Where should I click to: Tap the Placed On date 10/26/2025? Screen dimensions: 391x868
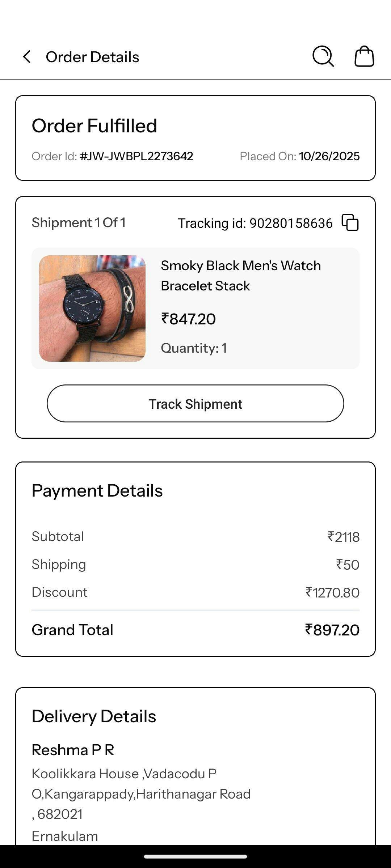click(x=329, y=156)
